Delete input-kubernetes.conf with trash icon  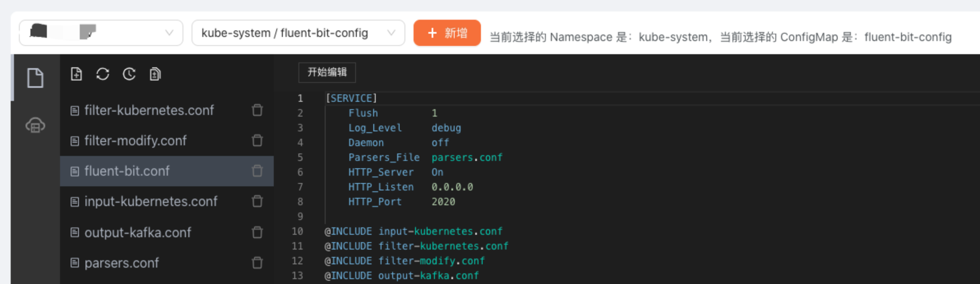click(257, 201)
